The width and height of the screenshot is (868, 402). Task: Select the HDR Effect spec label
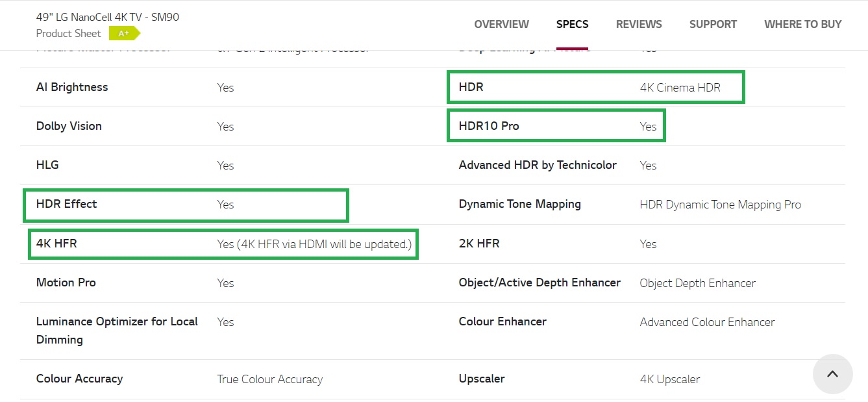[x=67, y=204]
